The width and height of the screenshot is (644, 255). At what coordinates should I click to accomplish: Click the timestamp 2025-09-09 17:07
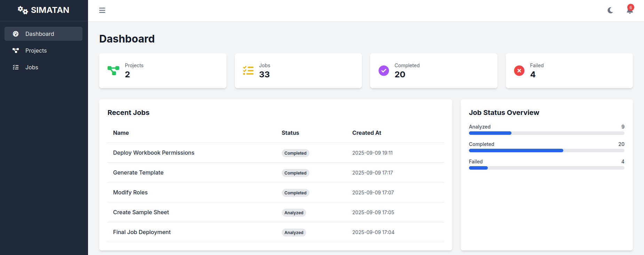click(373, 192)
